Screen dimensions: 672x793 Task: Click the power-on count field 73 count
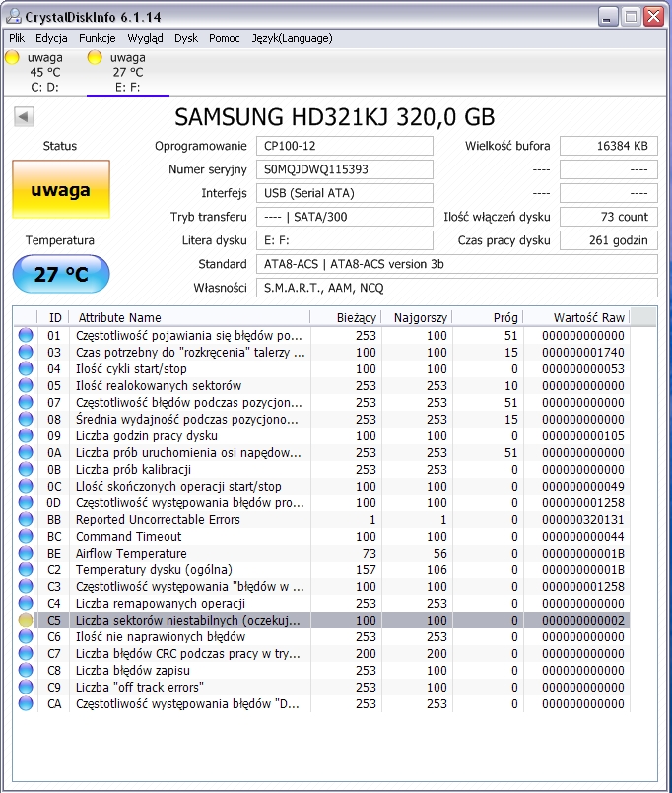(609, 217)
